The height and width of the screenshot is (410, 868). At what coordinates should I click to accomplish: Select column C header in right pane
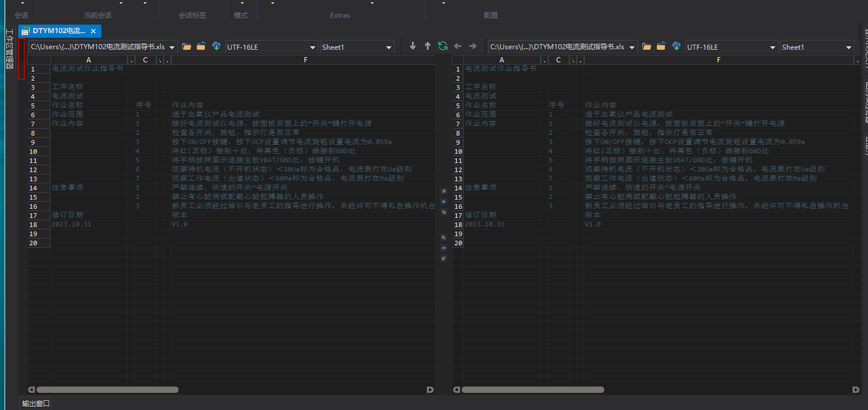[x=558, y=59]
